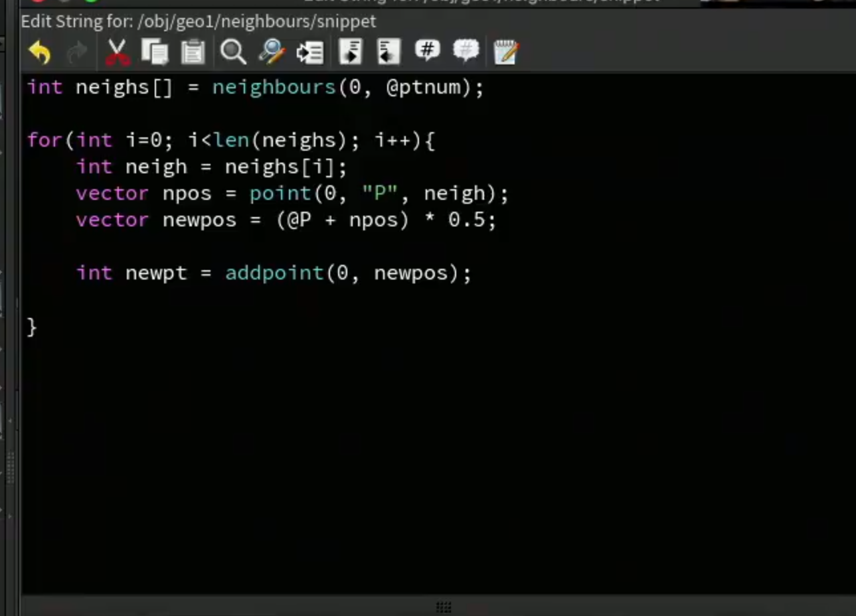
Task: Click the yellow Undo arrow
Action: (x=40, y=52)
